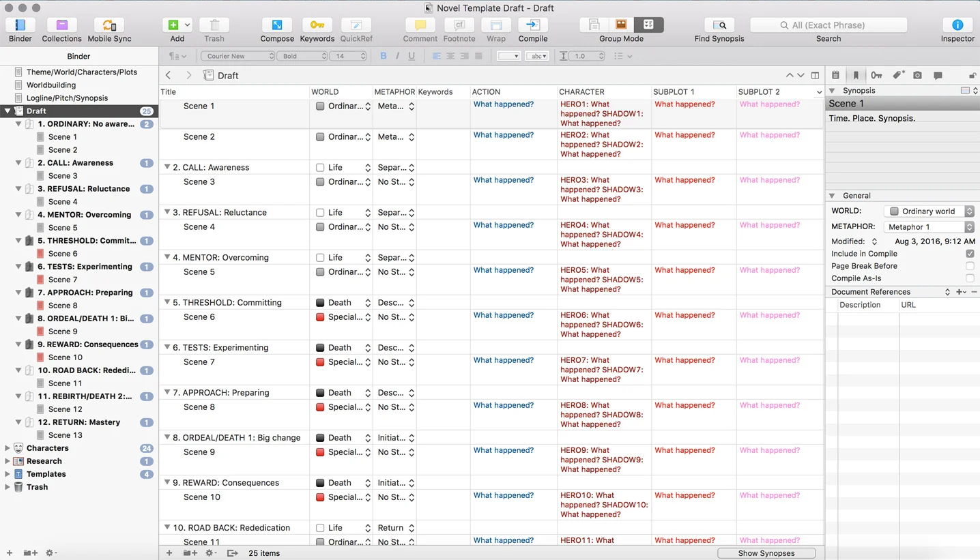Start Mobile Sync from the toolbar
Viewport: 980px width, 560px height.
pos(109,25)
